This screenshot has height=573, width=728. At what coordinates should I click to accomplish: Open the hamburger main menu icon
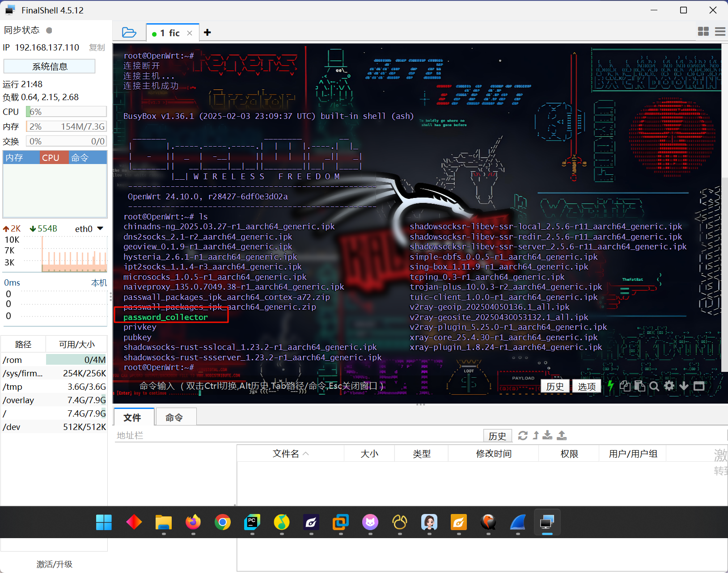720,31
